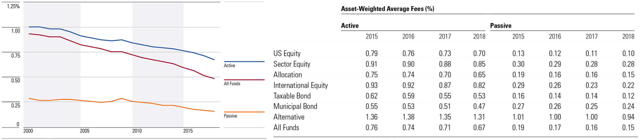
Task: Select the International Equity row label
Action: tap(301, 85)
